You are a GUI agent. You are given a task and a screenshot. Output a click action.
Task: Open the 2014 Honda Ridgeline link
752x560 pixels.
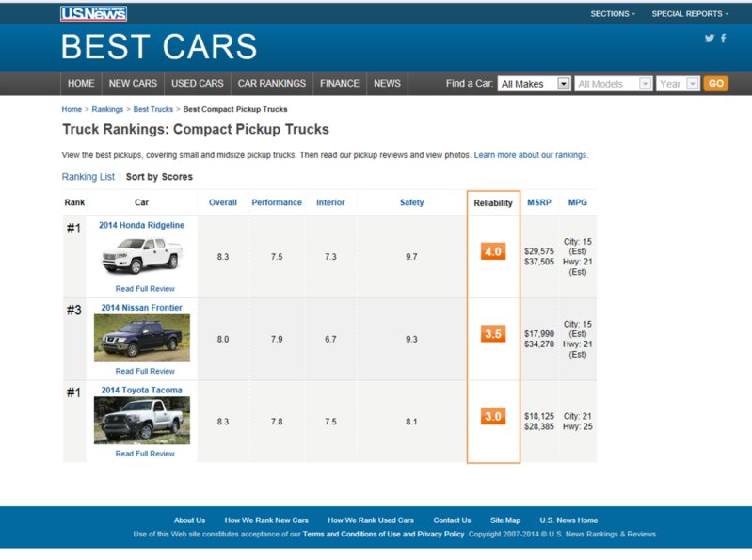(141, 225)
